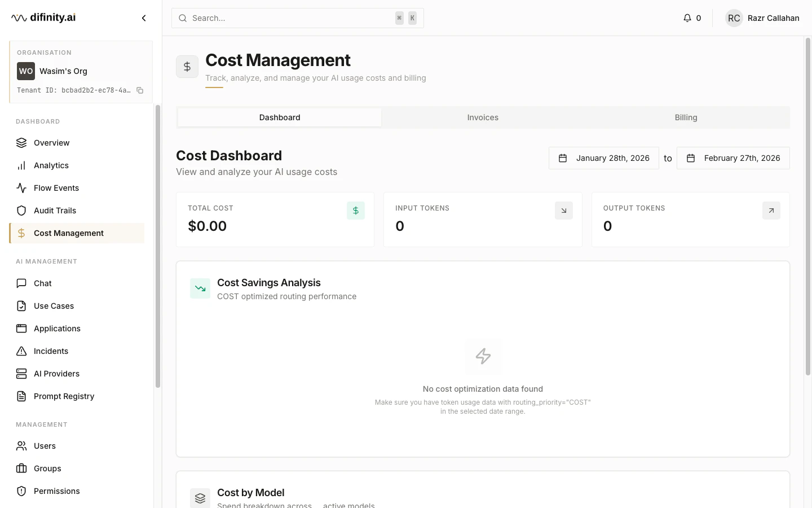Open the end date picker February 27th, 2026

point(733,158)
